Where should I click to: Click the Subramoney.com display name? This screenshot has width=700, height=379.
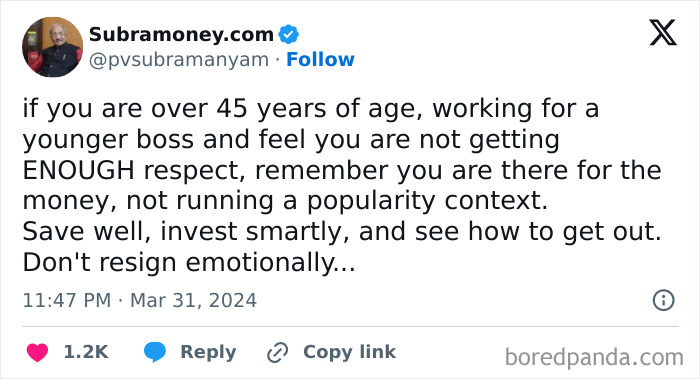click(x=181, y=34)
